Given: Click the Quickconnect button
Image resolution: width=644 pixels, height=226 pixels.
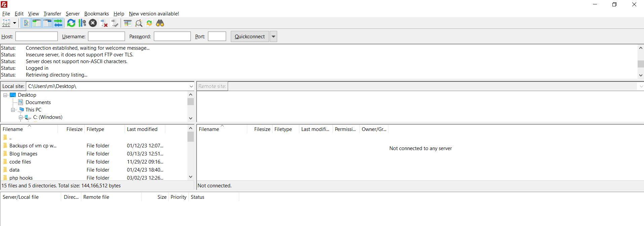Looking at the screenshot, I should pyautogui.click(x=250, y=37).
